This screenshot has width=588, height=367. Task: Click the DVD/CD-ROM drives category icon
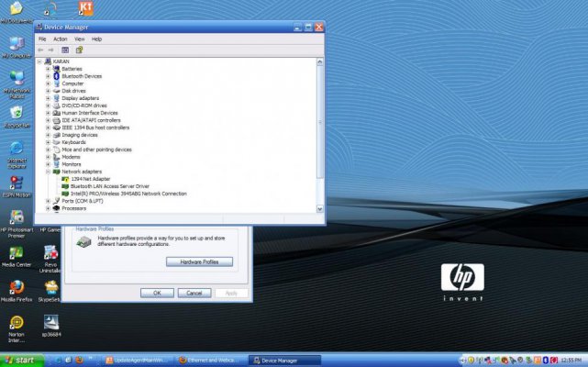coord(56,106)
